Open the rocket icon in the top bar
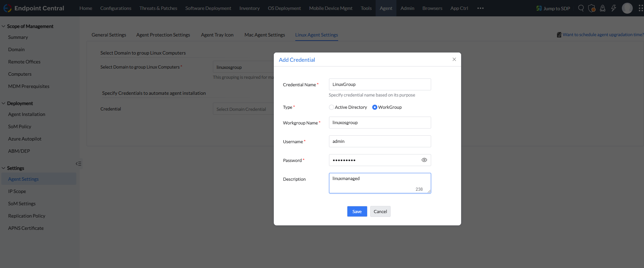Image resolution: width=644 pixels, height=268 pixels. [602, 8]
